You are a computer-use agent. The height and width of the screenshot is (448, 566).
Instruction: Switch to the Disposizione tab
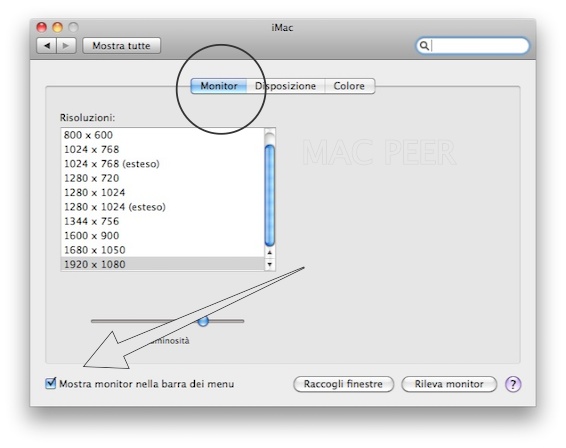coord(286,86)
